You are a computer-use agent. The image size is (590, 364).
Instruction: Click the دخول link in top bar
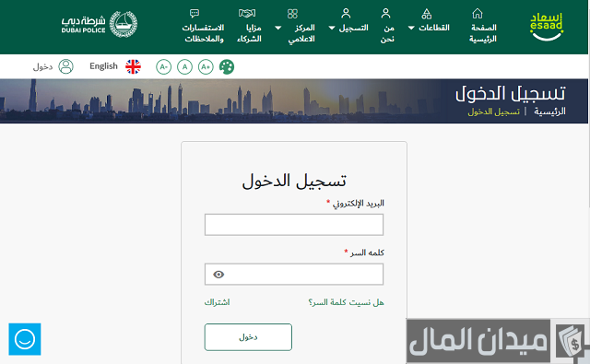[x=42, y=67]
